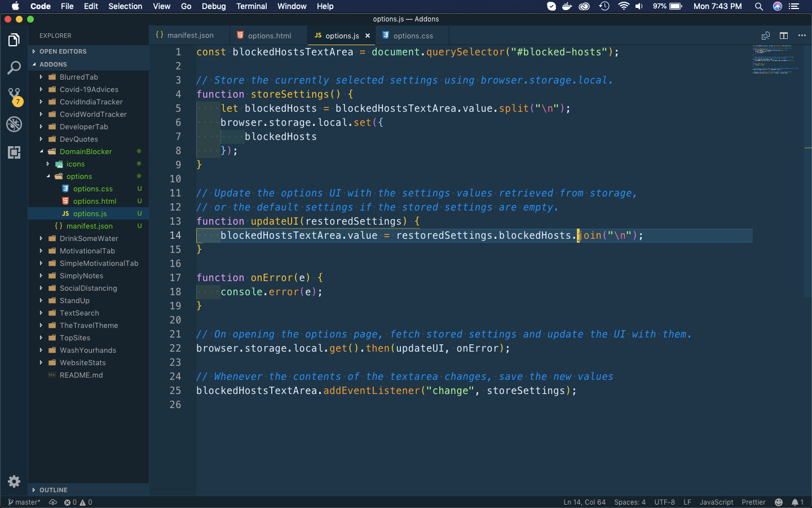Open the Search view in activity bar
This screenshot has width=812, height=508.
[x=14, y=68]
